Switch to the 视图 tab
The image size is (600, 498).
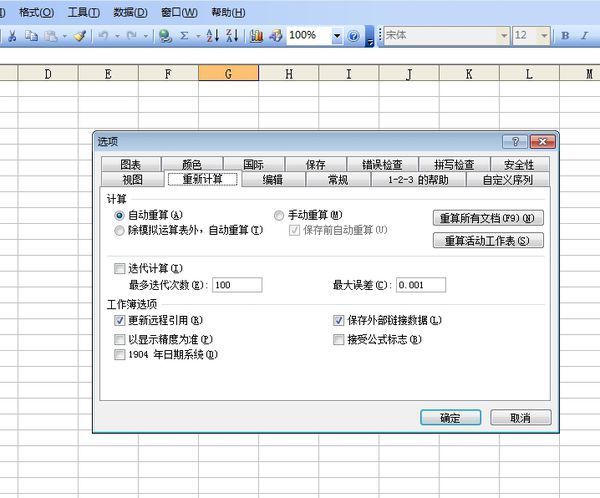pyautogui.click(x=132, y=179)
